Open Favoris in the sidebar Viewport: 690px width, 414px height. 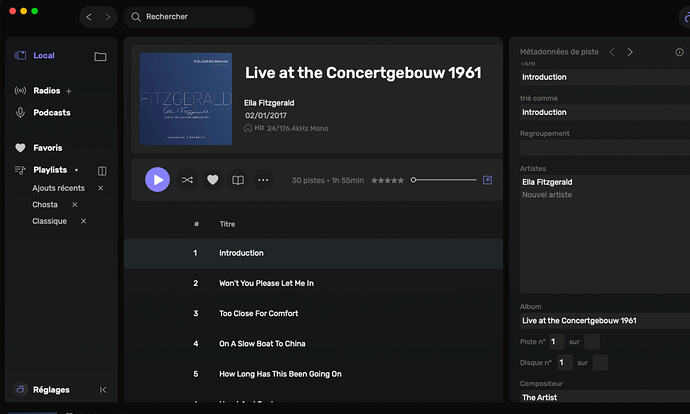point(48,148)
